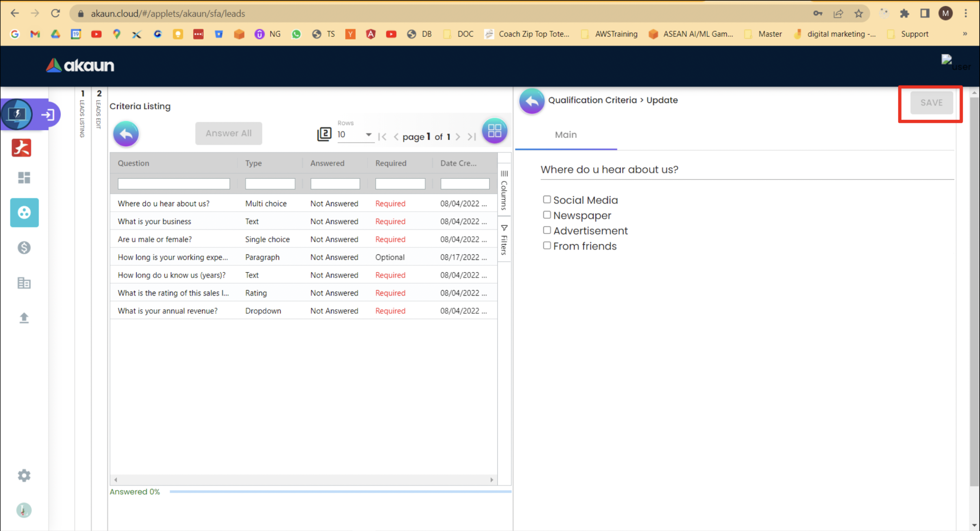Click the building report sidebar icon

pos(24,283)
